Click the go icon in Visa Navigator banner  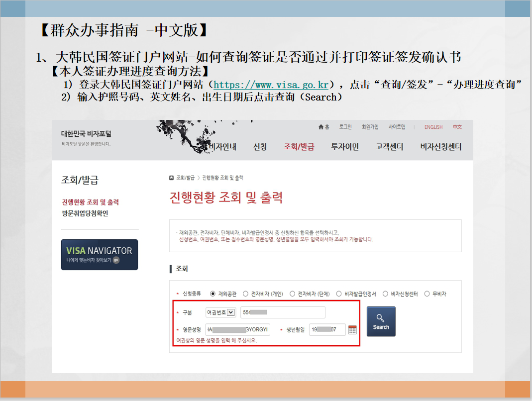[x=116, y=260]
